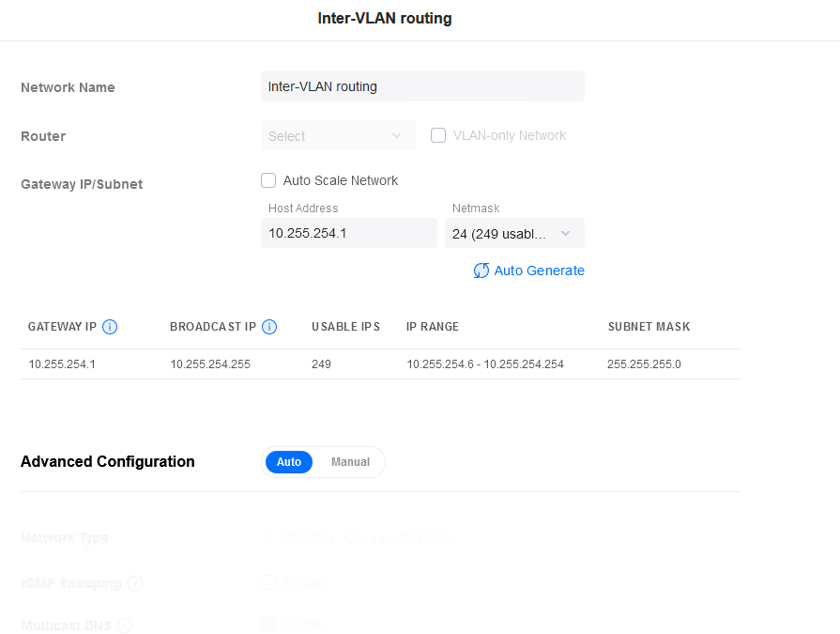Open the IGMP Snooping info tooltip icon
Screen dimensions: 840x634
coord(135,583)
